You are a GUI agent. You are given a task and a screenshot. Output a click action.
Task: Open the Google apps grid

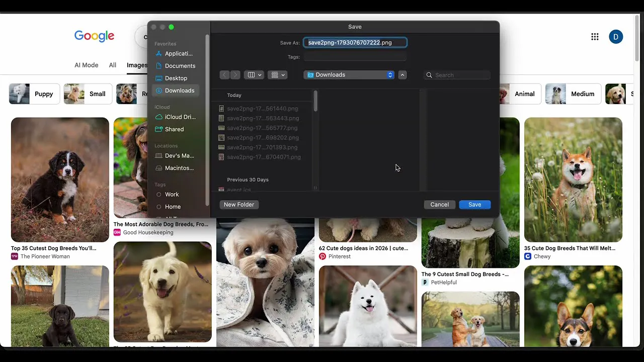pyautogui.click(x=595, y=37)
